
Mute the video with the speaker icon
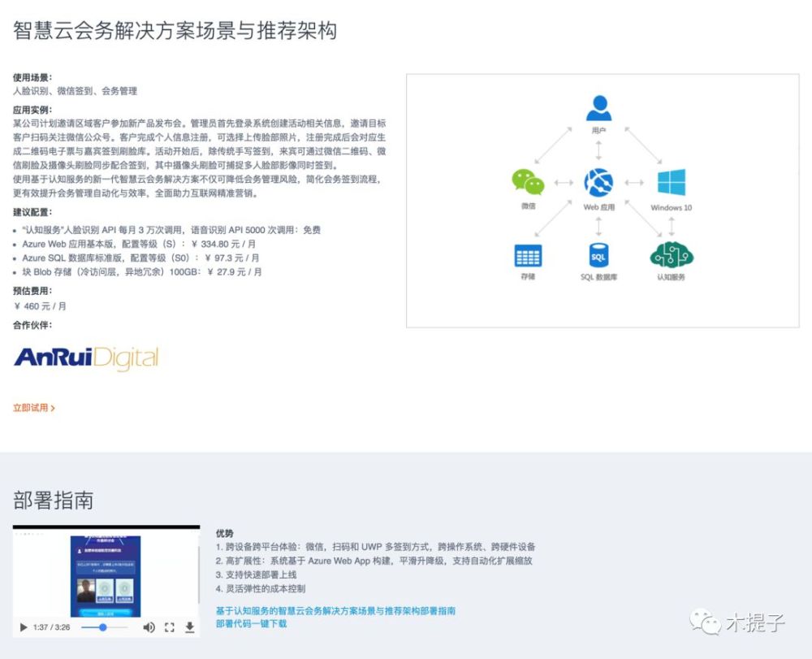coord(149,627)
